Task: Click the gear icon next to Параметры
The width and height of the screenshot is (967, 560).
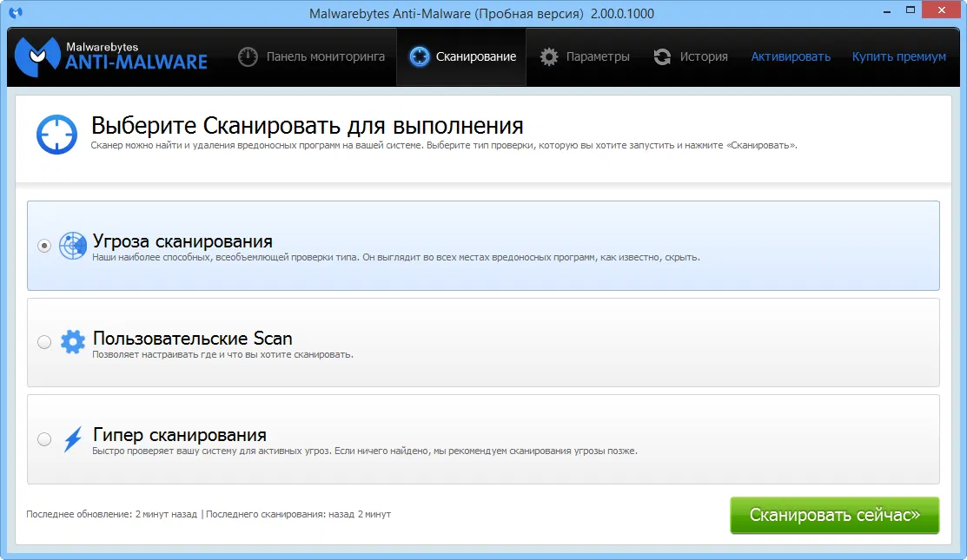Action: click(548, 56)
